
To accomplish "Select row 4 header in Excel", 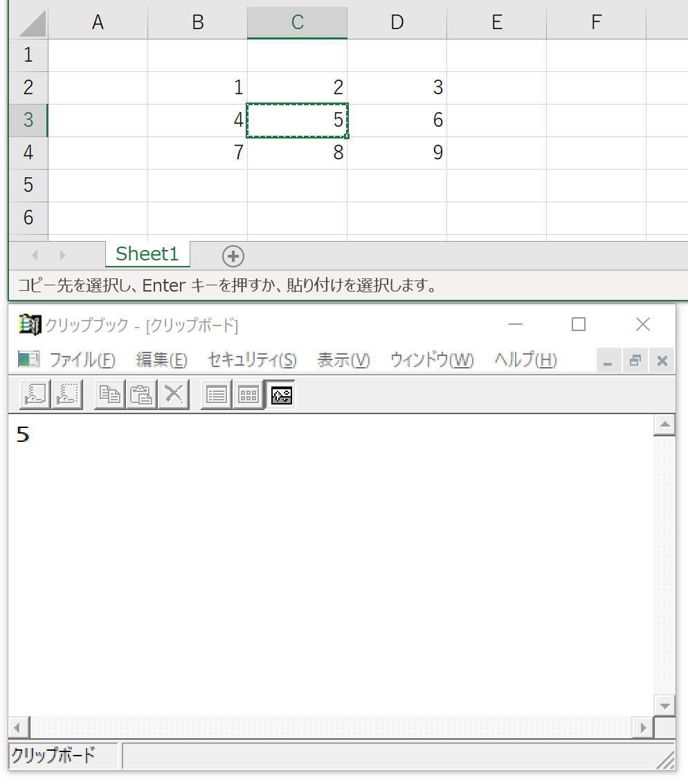I will [x=28, y=152].
